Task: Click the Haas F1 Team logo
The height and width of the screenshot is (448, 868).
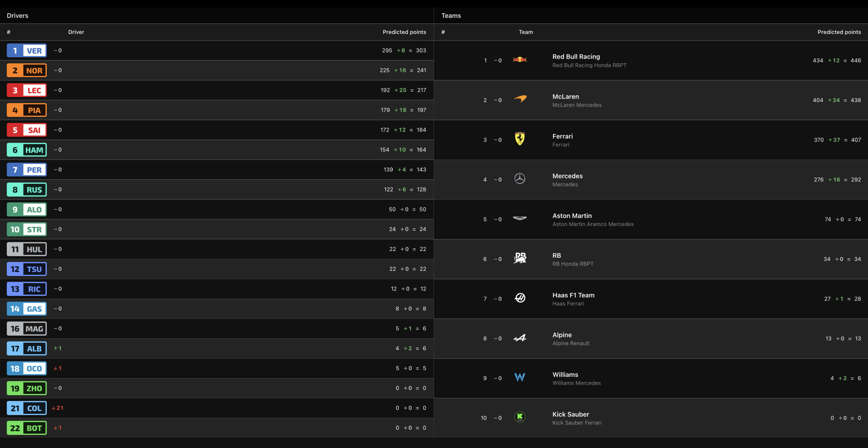Action: 520,298
